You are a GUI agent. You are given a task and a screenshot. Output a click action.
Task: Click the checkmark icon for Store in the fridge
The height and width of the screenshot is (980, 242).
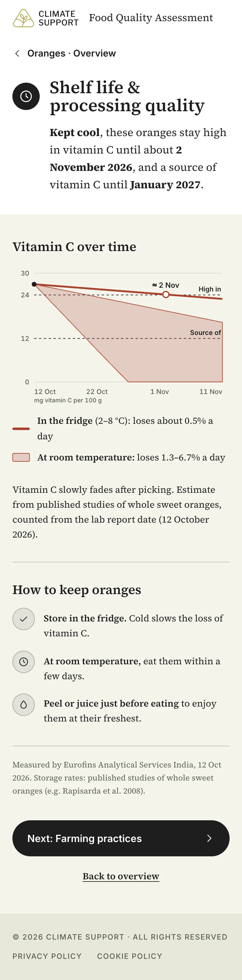[24, 619]
